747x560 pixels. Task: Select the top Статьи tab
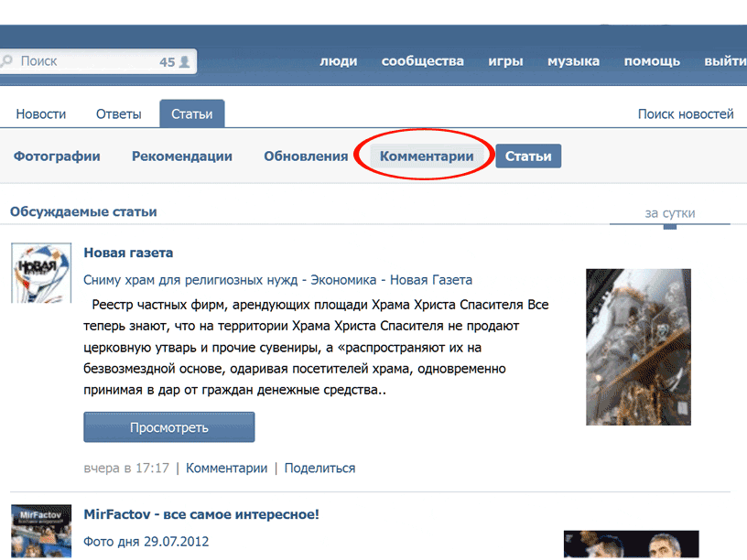pos(192,113)
